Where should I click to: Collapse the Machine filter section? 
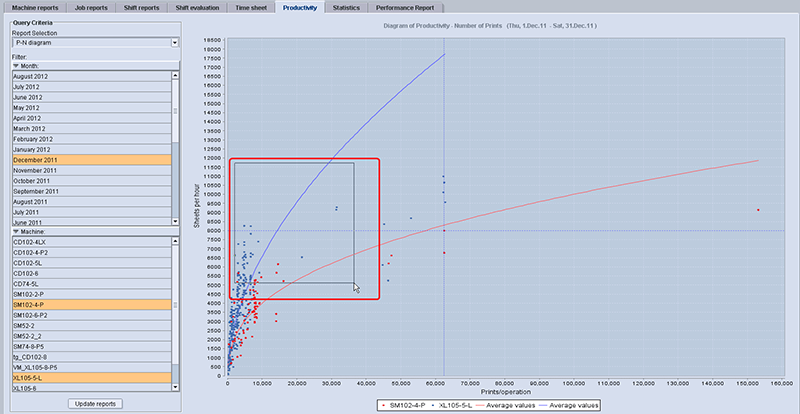16,231
